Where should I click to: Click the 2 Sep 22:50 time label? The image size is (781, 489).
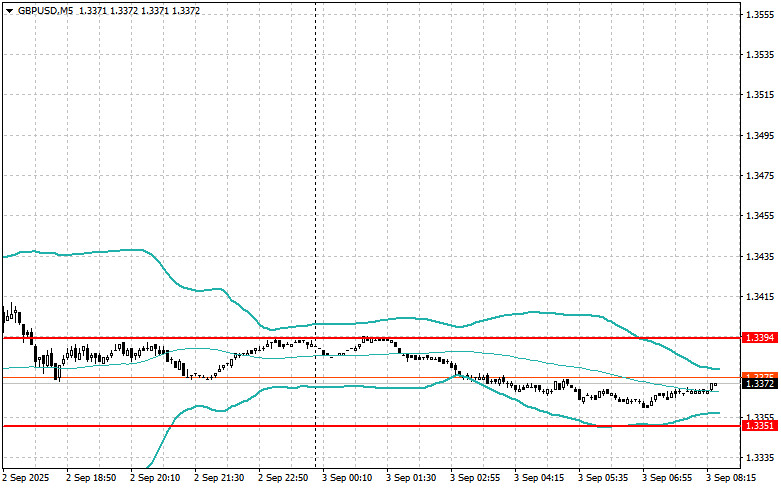pyautogui.click(x=283, y=478)
